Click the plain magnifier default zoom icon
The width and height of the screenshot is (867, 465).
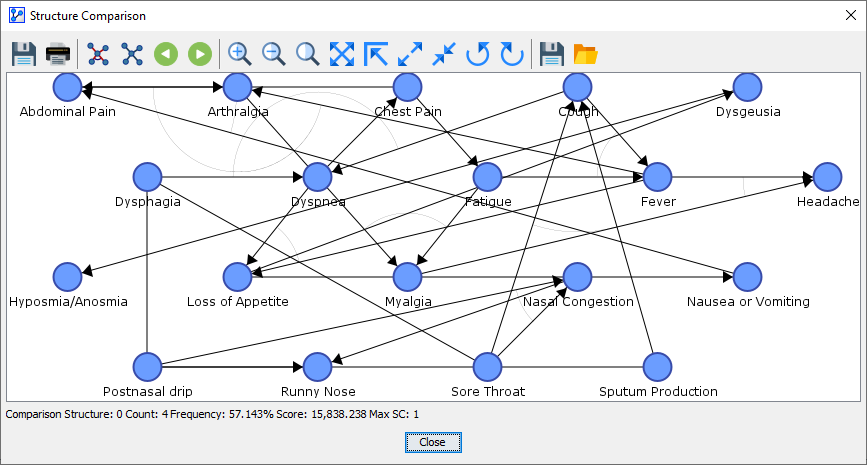[x=307, y=54]
